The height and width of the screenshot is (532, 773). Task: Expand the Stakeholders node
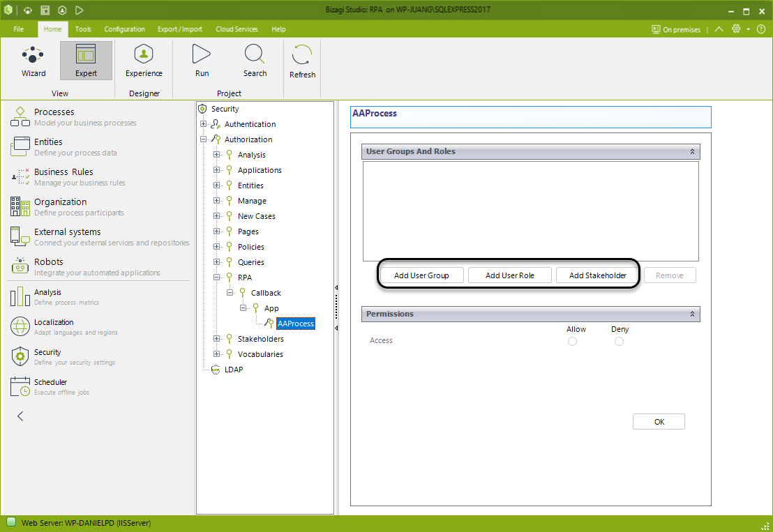pos(216,339)
